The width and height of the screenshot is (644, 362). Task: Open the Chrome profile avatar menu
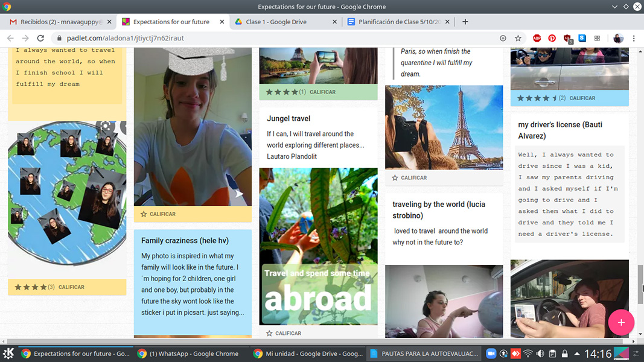[x=618, y=38]
